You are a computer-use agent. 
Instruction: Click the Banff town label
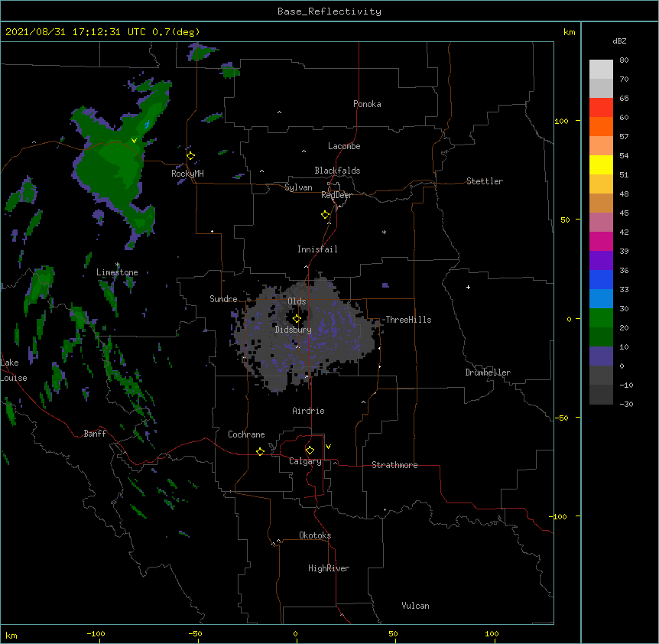[x=95, y=434]
